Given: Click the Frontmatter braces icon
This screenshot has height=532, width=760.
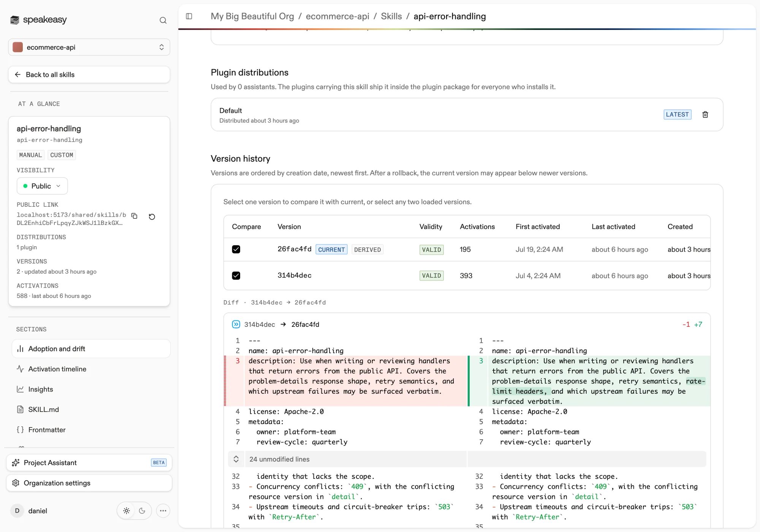Looking at the screenshot, I should (21, 430).
